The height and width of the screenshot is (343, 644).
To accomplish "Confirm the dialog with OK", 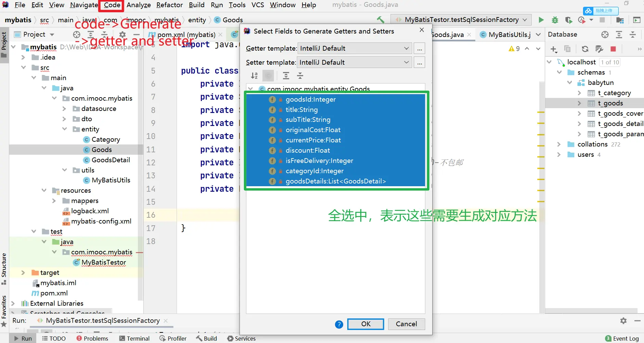I will [365, 324].
